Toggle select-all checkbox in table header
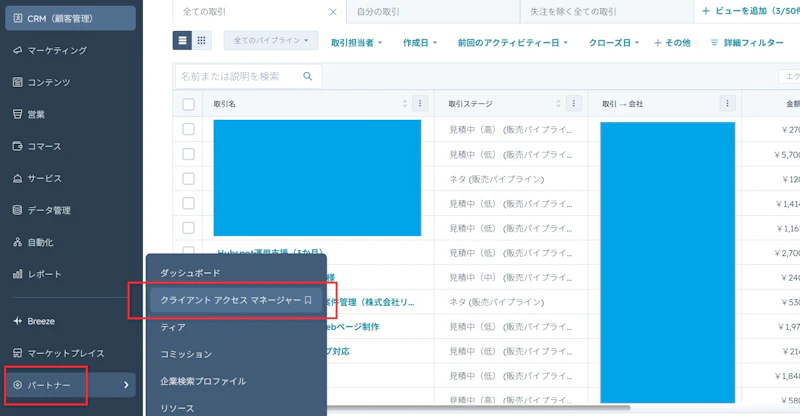Viewport: 800px width, 416px height. (x=188, y=104)
